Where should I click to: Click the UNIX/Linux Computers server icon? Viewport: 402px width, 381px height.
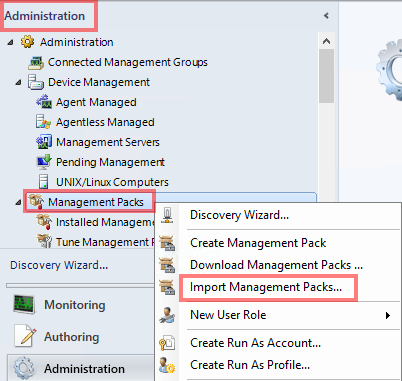coord(44,182)
